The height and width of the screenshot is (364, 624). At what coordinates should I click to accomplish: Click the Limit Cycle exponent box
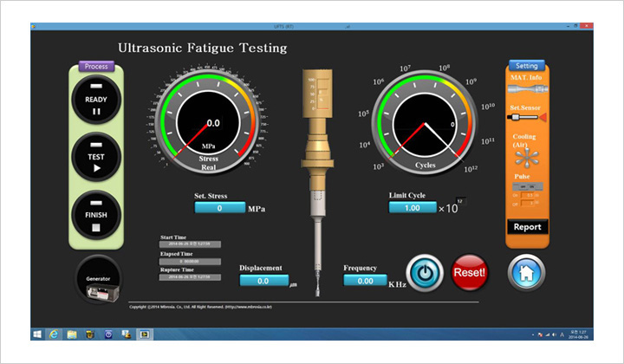pos(460,201)
